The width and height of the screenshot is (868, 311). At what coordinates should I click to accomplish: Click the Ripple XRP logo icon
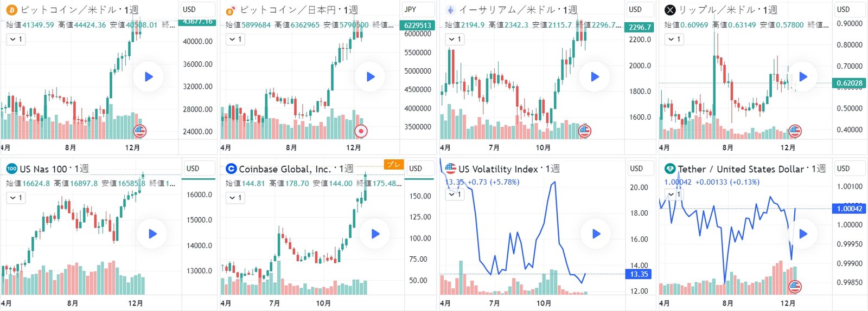[670, 10]
